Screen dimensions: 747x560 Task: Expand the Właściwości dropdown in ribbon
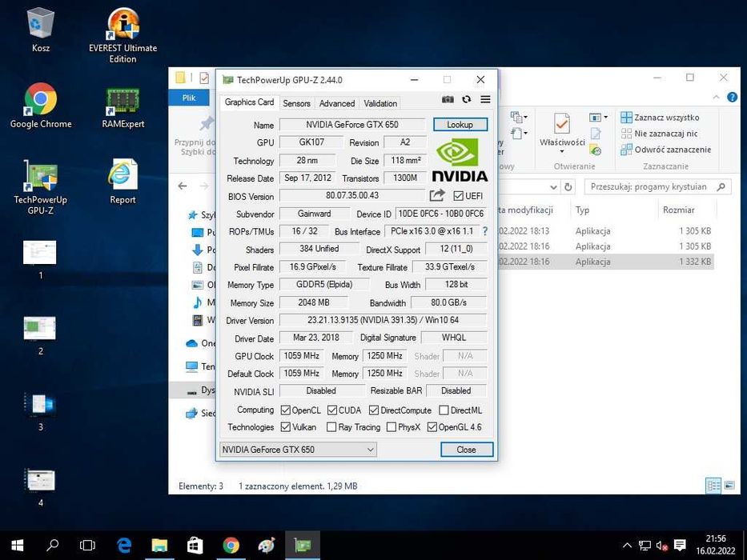coord(561,152)
